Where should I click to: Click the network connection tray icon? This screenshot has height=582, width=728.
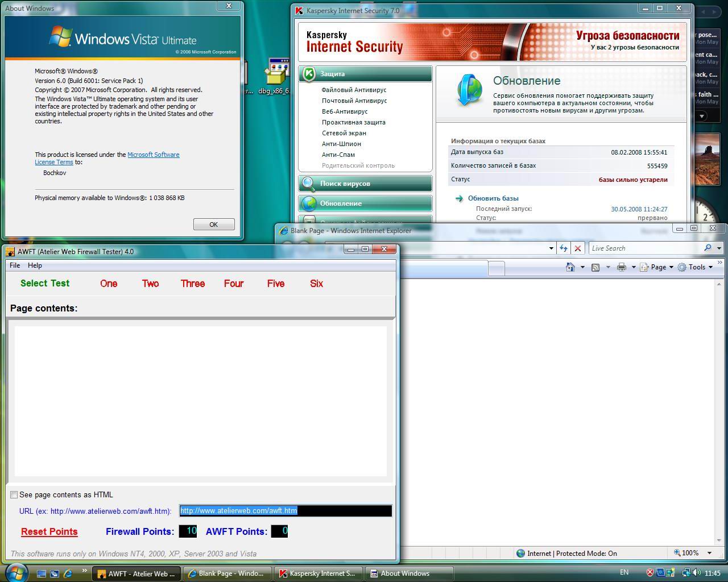686,573
